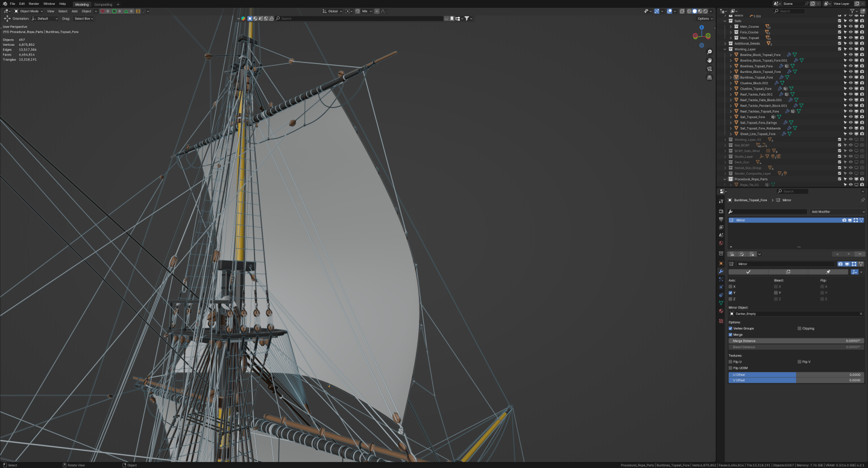The image size is (868, 468).
Task: Select Sheet_Line_Topsail_Fore in outliner
Action: click(x=758, y=134)
